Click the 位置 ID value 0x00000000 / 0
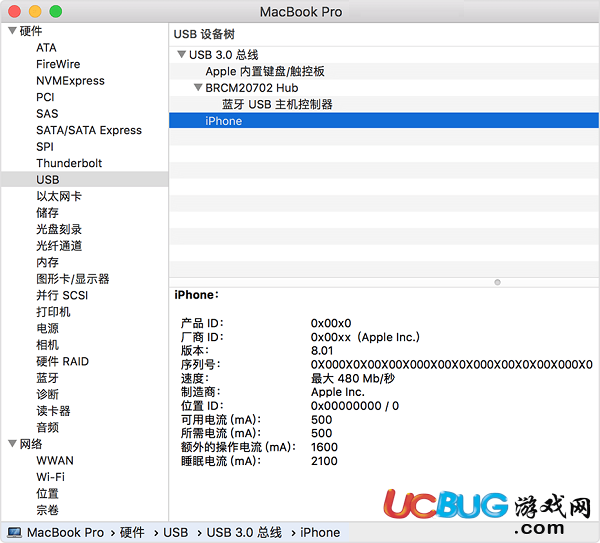This screenshot has height=543, width=600. pyautogui.click(x=355, y=406)
